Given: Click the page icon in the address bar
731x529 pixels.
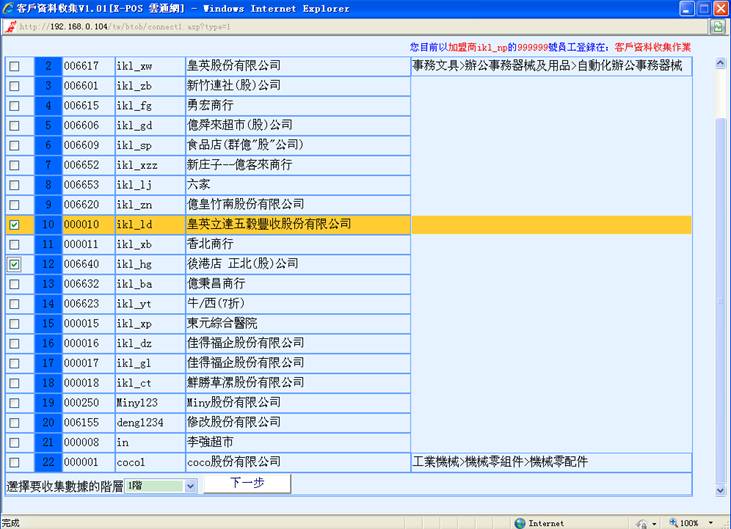Looking at the screenshot, I should 11,26.
